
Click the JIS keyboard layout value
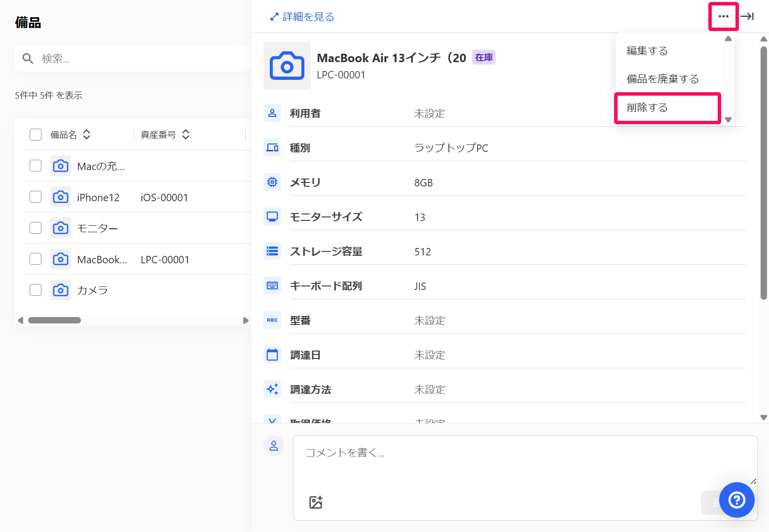(420, 286)
